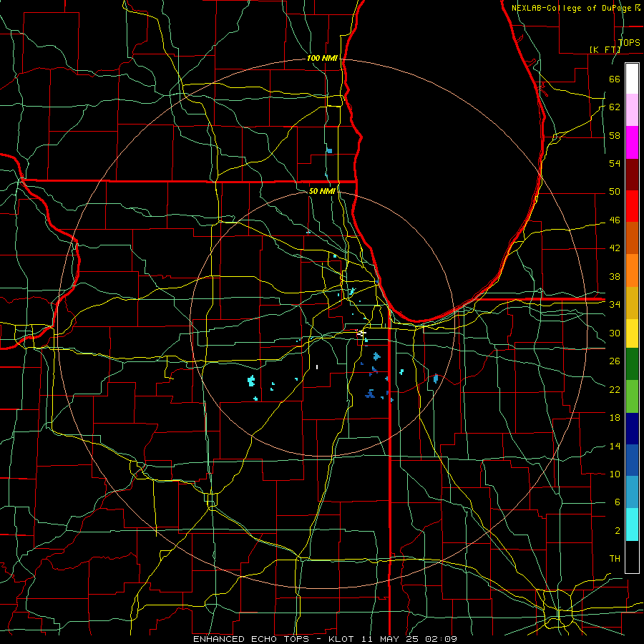Pick the light blue legend swatch
The width and height of the screenshot is (644, 644).
coord(632,492)
